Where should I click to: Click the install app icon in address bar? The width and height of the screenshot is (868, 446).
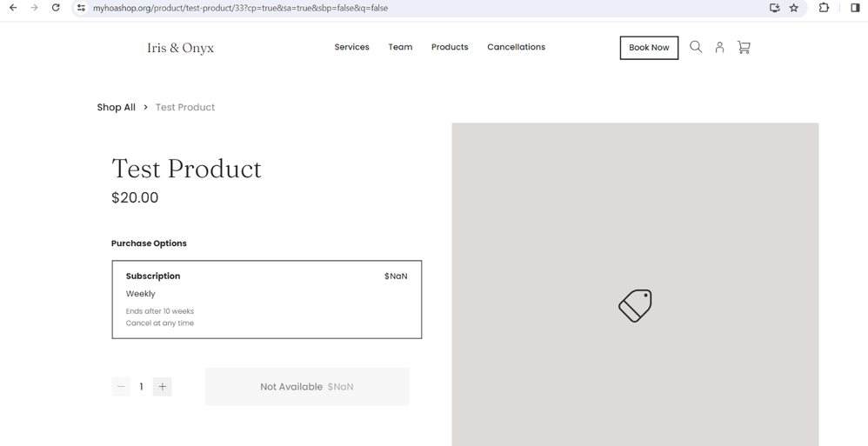(x=774, y=8)
